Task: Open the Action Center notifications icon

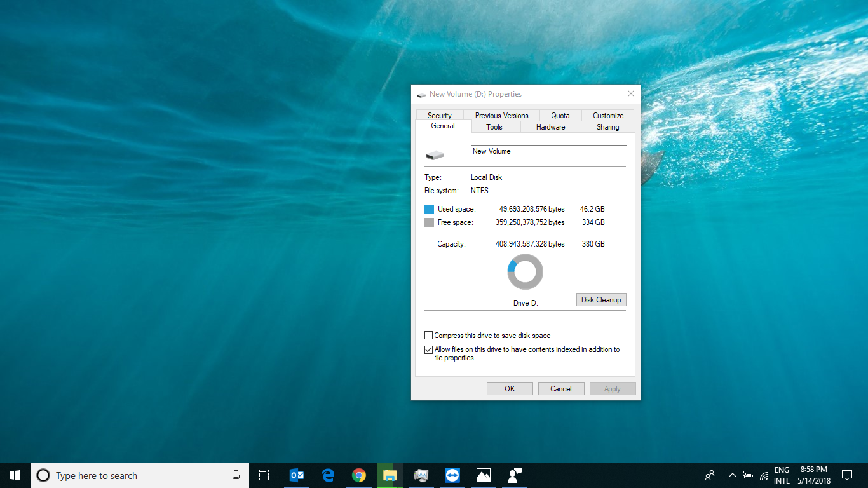Action: pos(846,475)
